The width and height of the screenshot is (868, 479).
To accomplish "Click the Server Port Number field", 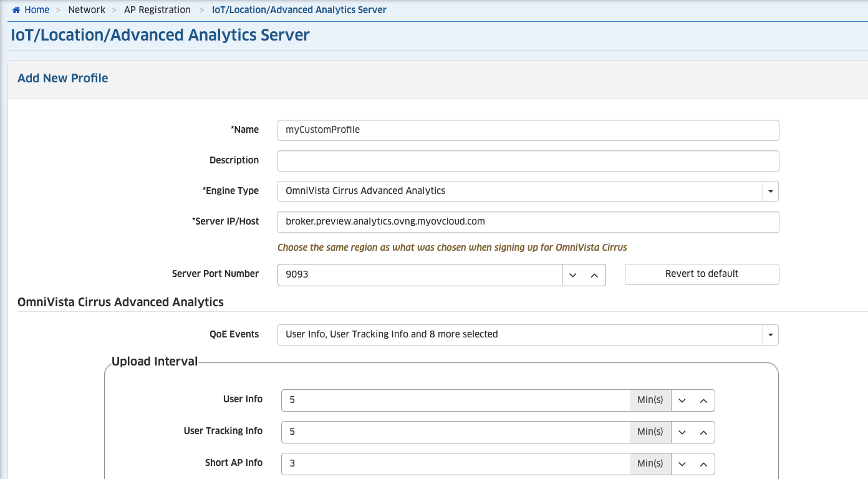I will point(420,274).
